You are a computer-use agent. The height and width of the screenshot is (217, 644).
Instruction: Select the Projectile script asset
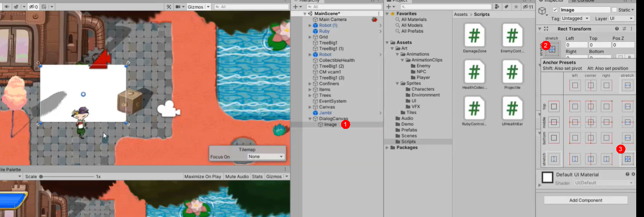(512, 75)
